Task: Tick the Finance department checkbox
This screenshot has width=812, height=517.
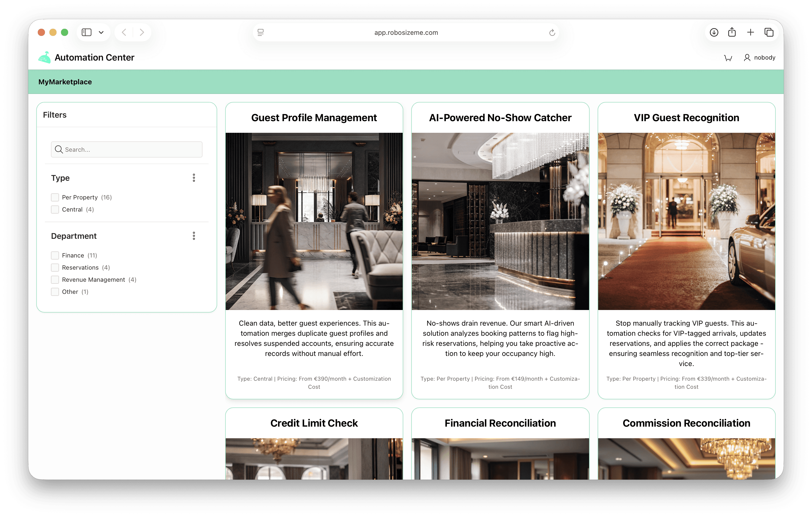Action: (x=55, y=255)
